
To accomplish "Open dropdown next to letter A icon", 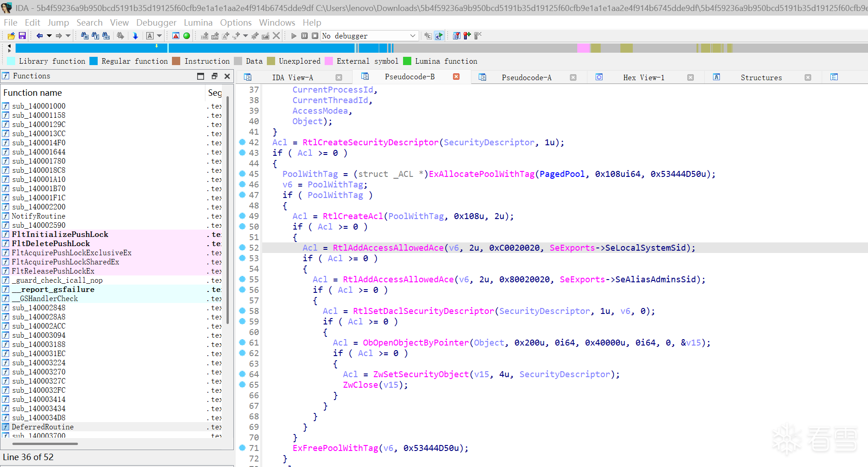I will (x=160, y=36).
